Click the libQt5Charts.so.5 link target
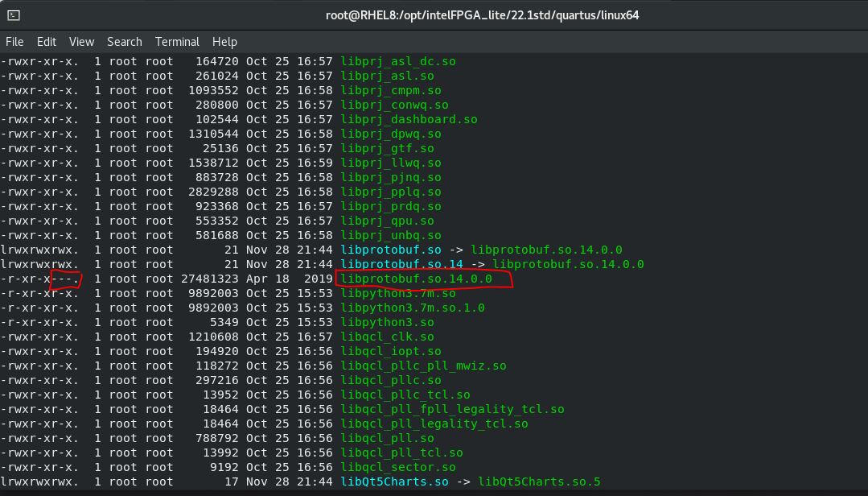The width and height of the screenshot is (868, 496). coord(539,482)
